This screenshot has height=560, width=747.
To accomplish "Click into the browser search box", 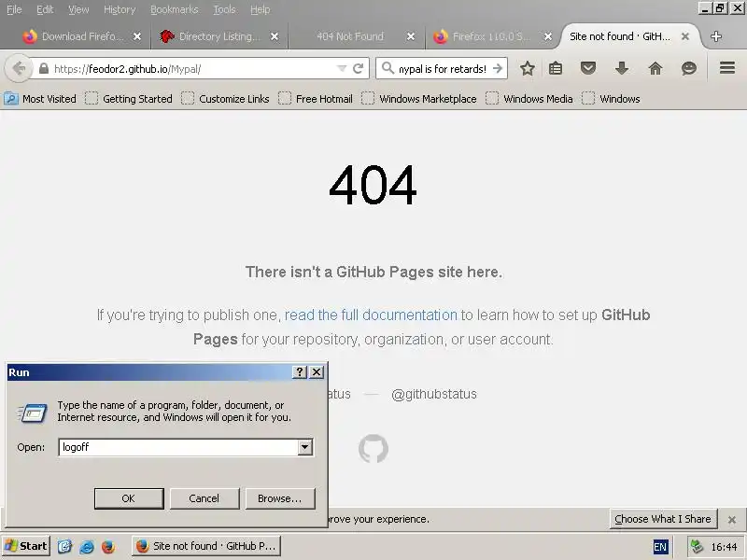I will pos(442,68).
